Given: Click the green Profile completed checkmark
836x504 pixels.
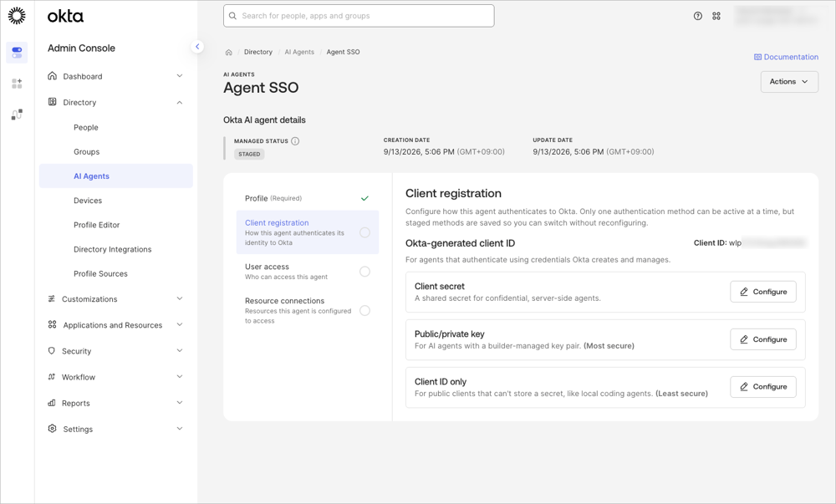Looking at the screenshot, I should (364, 198).
